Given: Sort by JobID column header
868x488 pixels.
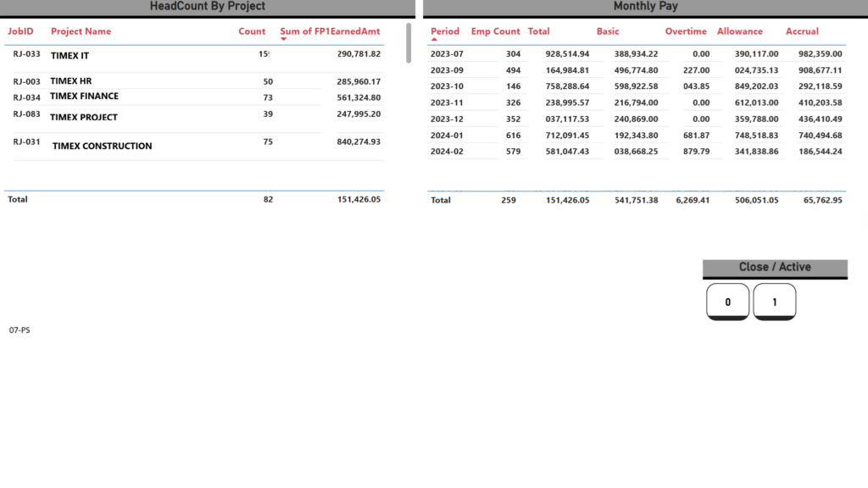Looking at the screenshot, I should coord(20,31).
